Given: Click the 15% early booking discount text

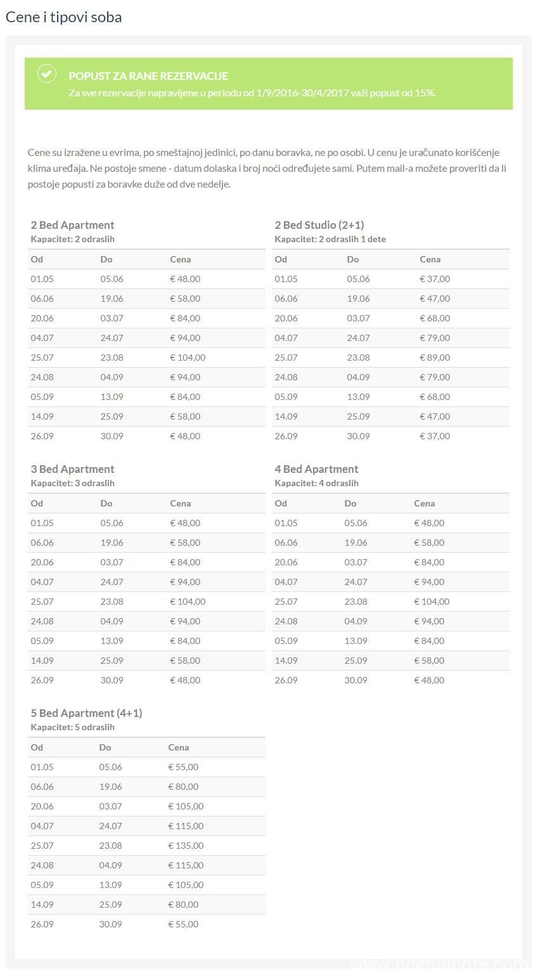Looking at the screenshot, I should (x=252, y=93).
